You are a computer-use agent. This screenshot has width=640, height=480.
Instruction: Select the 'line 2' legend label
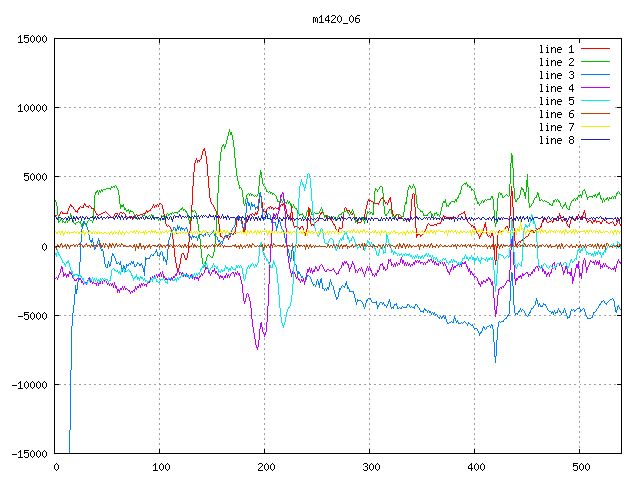click(556, 62)
